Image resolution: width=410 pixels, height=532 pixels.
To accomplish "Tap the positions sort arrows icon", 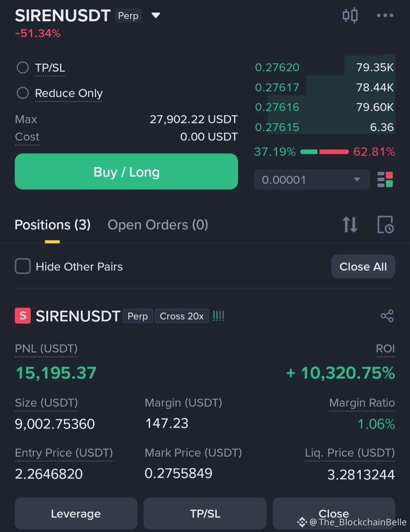I will [x=350, y=224].
